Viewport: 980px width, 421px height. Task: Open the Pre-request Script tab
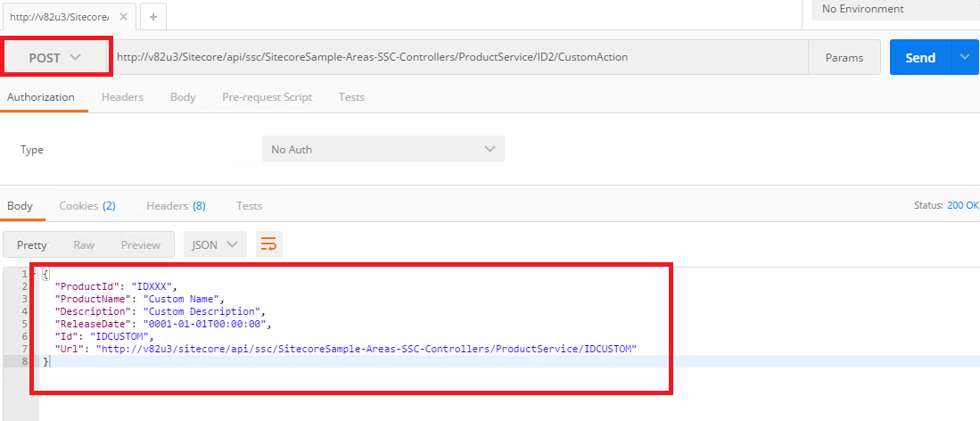tap(267, 97)
